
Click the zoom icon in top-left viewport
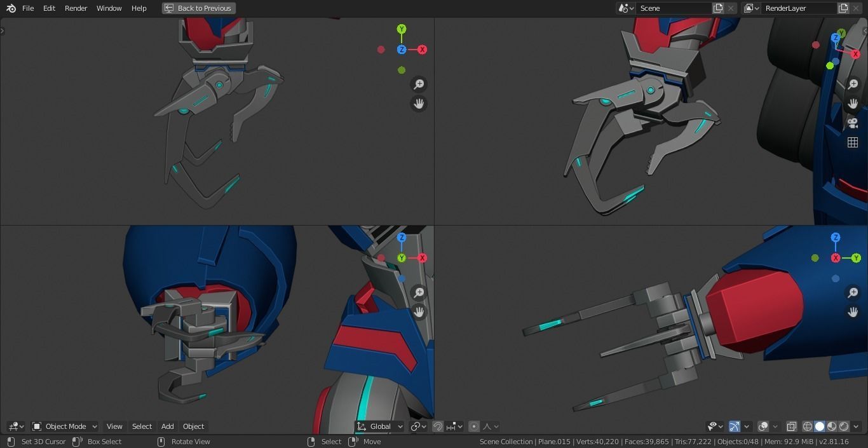[419, 84]
